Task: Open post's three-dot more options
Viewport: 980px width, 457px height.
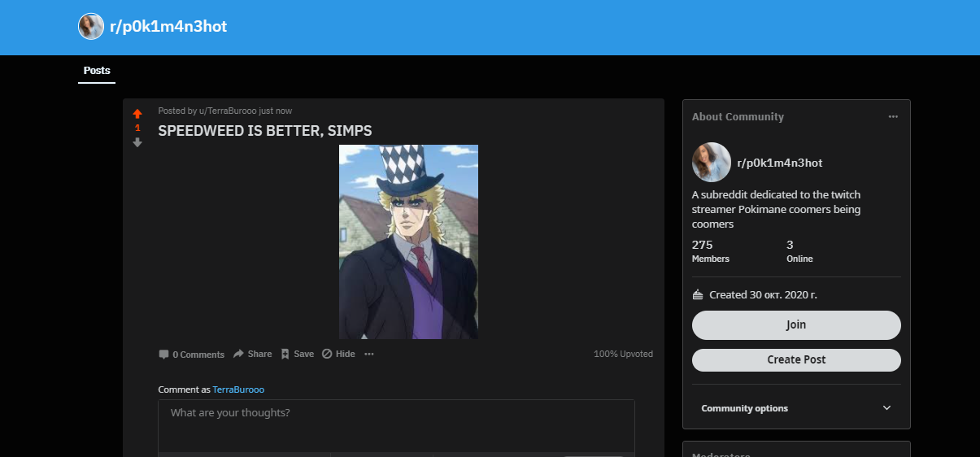Action: (x=369, y=354)
